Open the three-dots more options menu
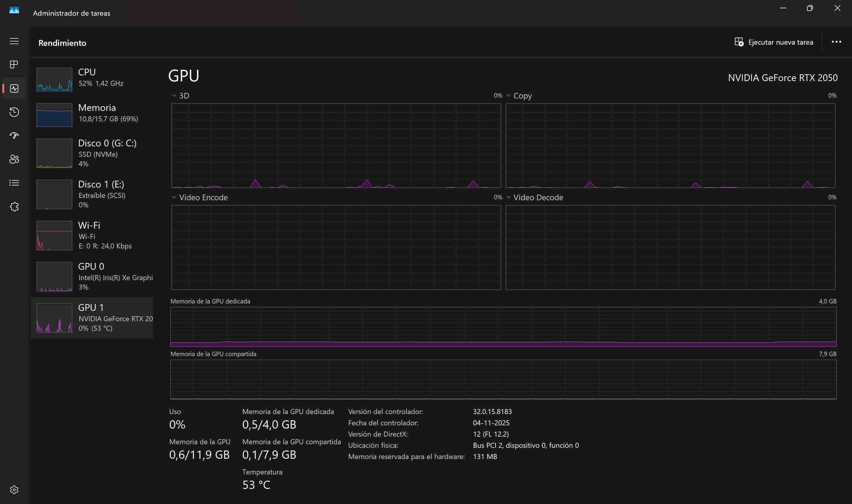The image size is (852, 504). click(836, 42)
